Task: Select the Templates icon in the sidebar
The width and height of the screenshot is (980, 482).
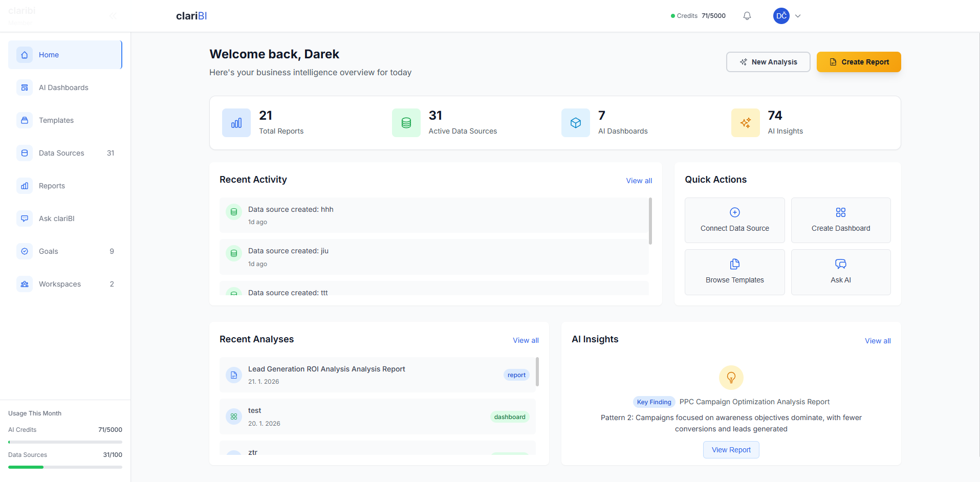Action: (x=24, y=120)
